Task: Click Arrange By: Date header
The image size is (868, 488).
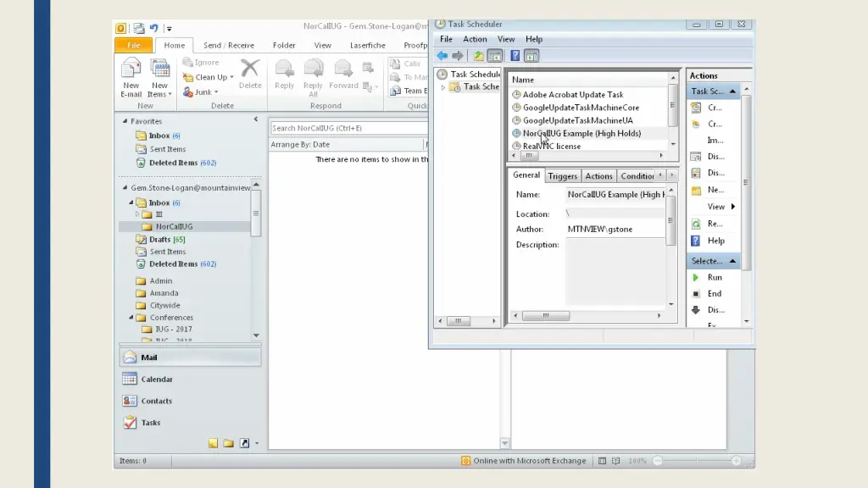Action: (x=300, y=144)
